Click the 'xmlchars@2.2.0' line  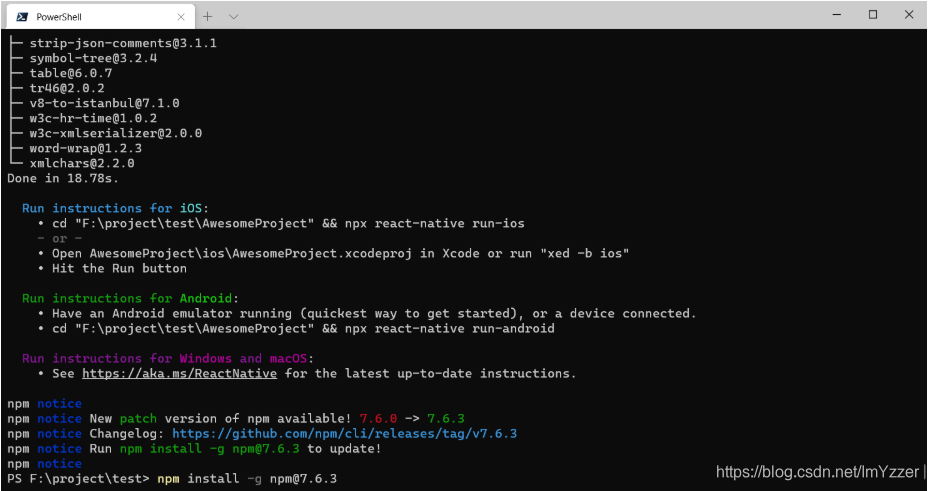point(82,163)
